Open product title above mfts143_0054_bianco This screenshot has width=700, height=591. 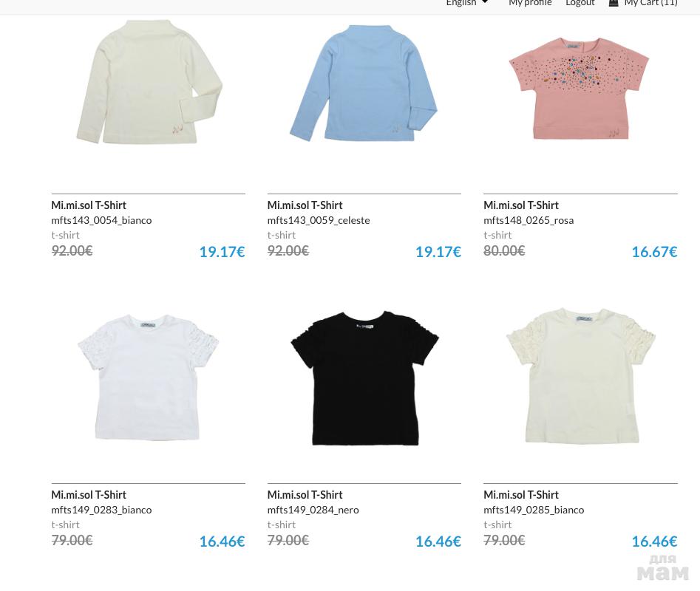click(89, 205)
